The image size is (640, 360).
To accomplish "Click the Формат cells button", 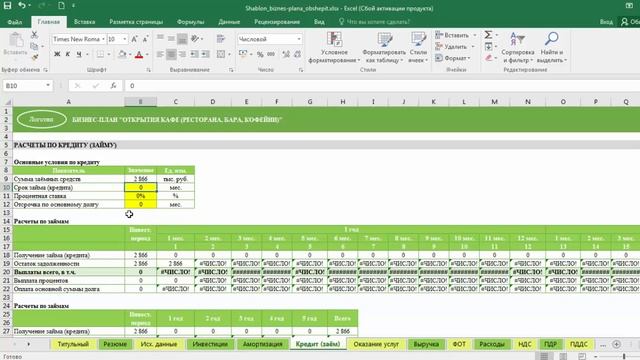I will [453, 58].
